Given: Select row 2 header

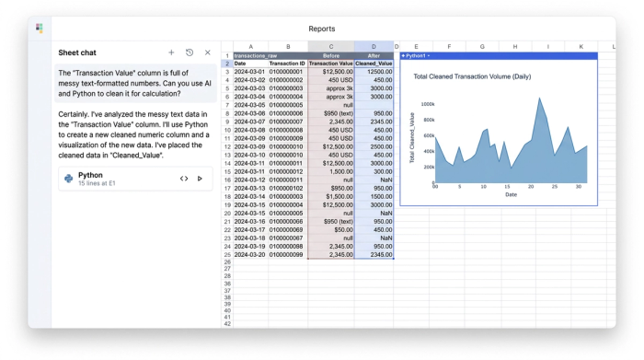Looking at the screenshot, I should [x=227, y=64].
